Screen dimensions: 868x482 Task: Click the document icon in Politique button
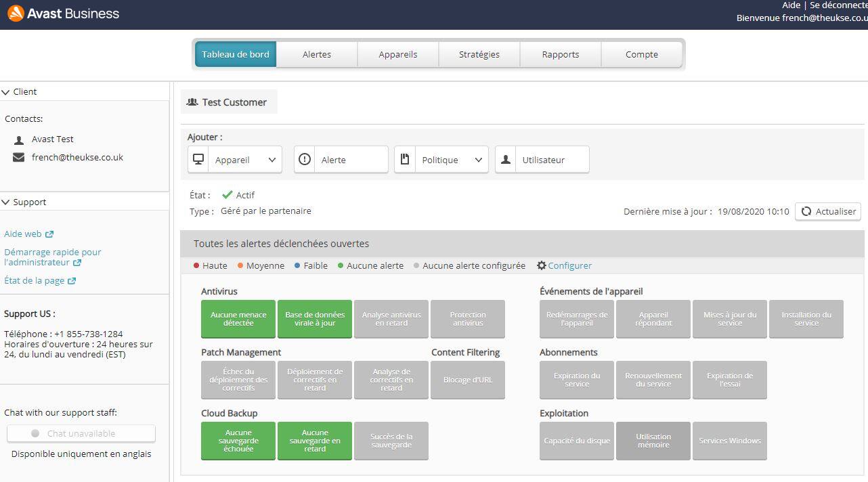tap(405, 160)
